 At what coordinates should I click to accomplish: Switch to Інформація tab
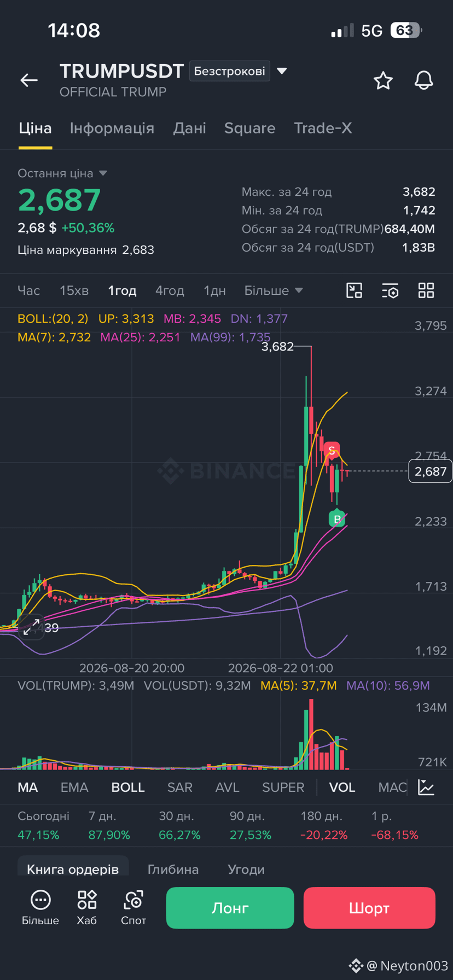tap(112, 129)
